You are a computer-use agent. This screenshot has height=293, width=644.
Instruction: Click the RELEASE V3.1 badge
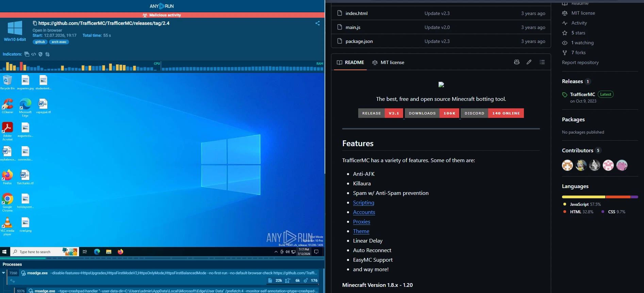point(381,113)
